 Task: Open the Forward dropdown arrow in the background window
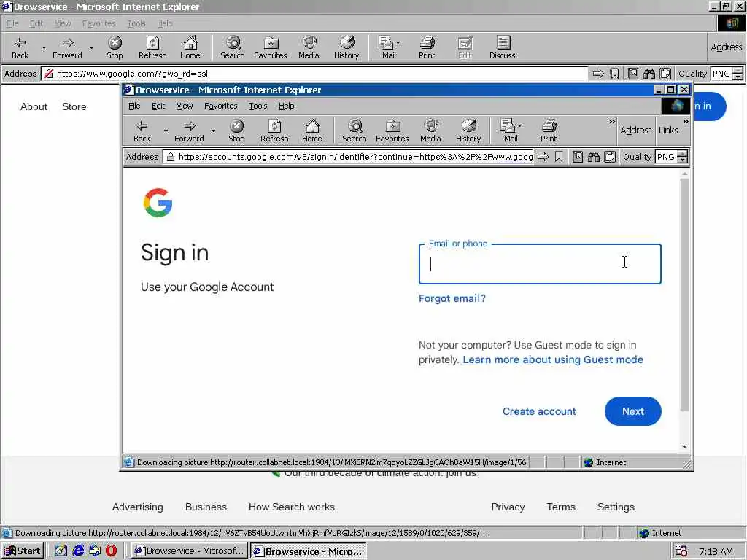91,47
